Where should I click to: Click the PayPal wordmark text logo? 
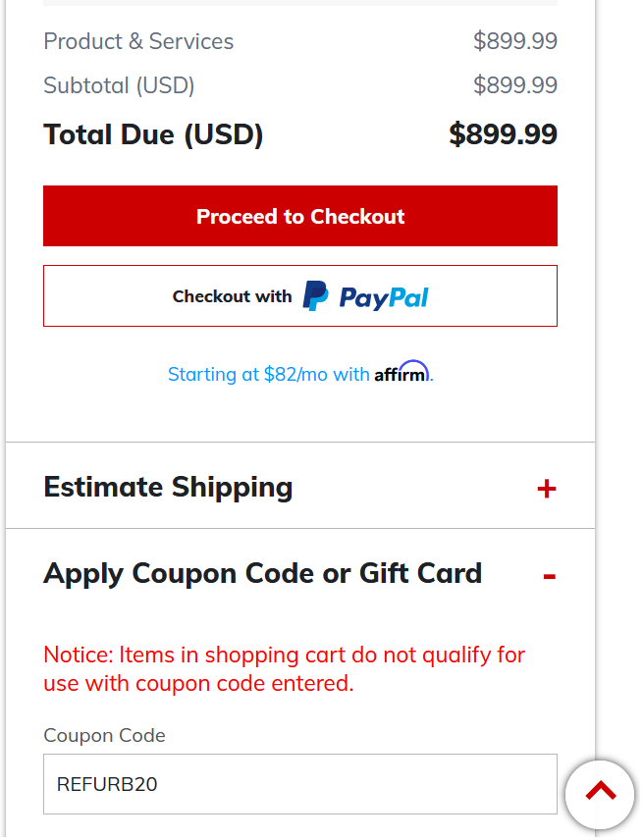(384, 297)
